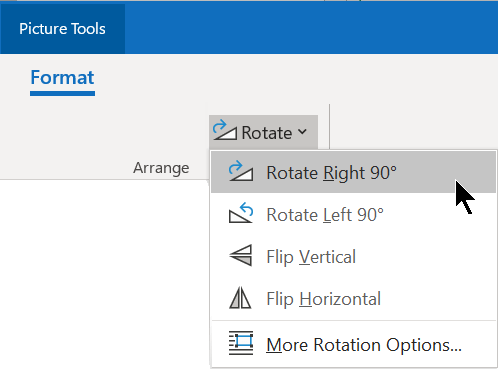498x372 pixels.
Task: Click the Arrange group label
Action: coord(161,168)
